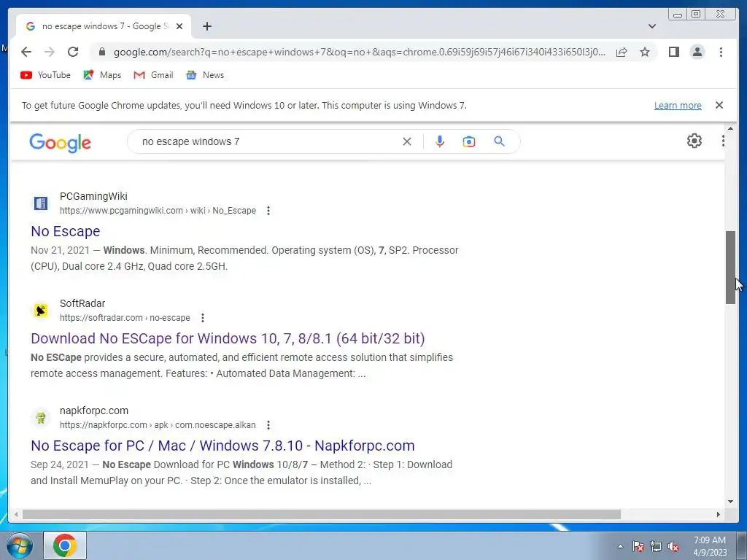
Task: Open the tab search dropdown
Action: pos(652,26)
